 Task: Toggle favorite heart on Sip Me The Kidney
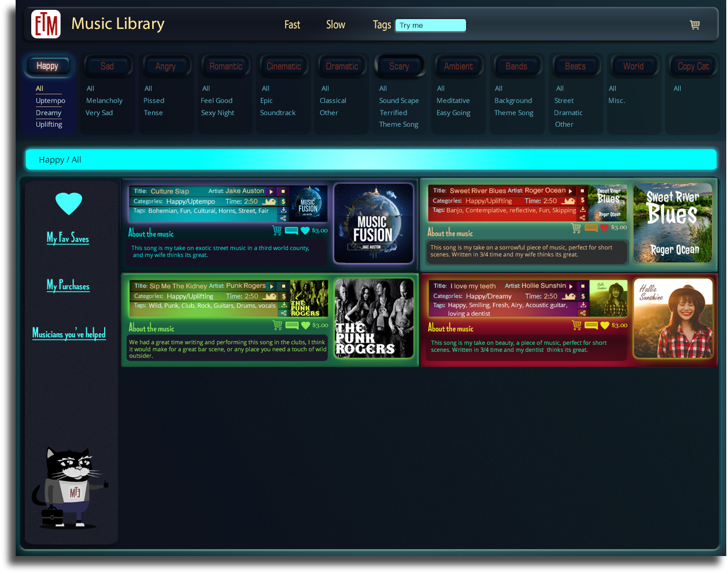pos(306,326)
